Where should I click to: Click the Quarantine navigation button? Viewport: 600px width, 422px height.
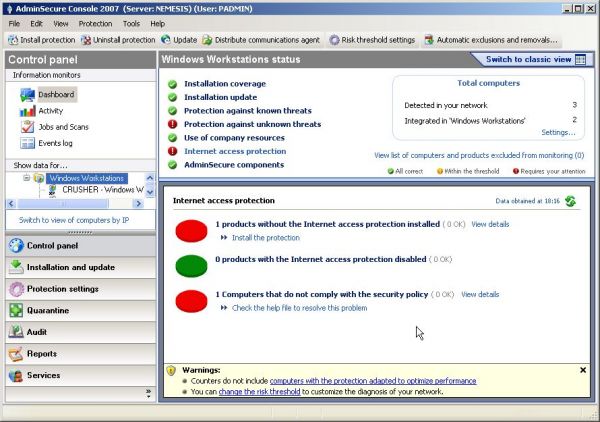[x=81, y=310]
